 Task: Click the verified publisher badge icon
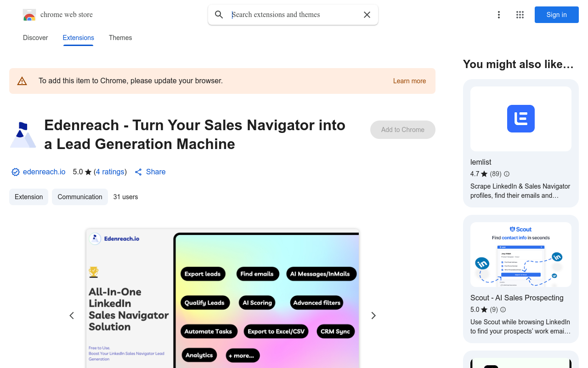[x=16, y=172]
